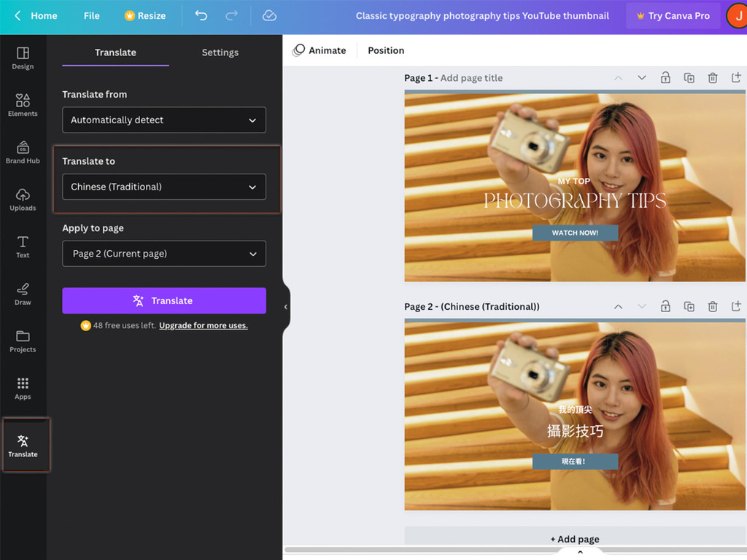
Task: Open the Uploads panel
Action: [23, 198]
